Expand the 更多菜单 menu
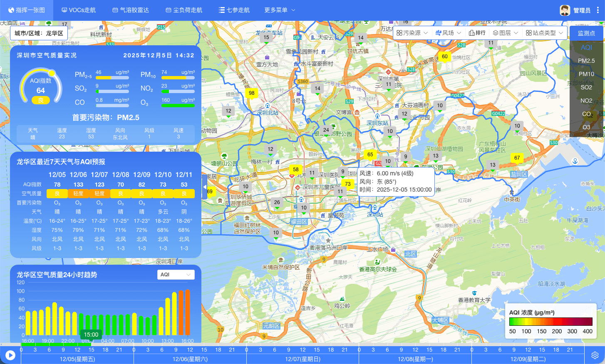 pyautogui.click(x=280, y=10)
